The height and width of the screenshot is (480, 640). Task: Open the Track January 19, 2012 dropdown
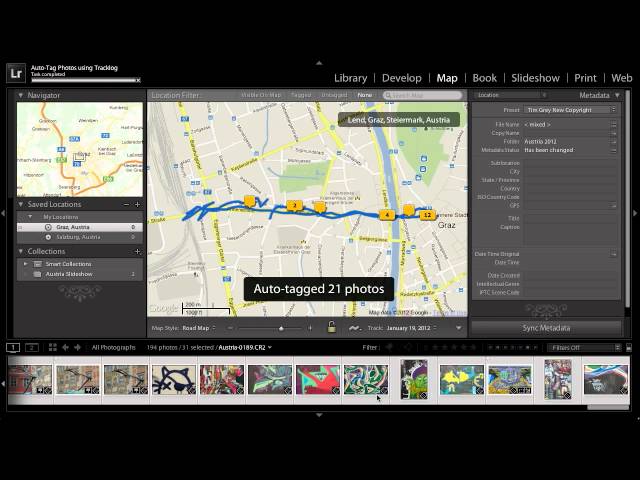click(x=411, y=328)
